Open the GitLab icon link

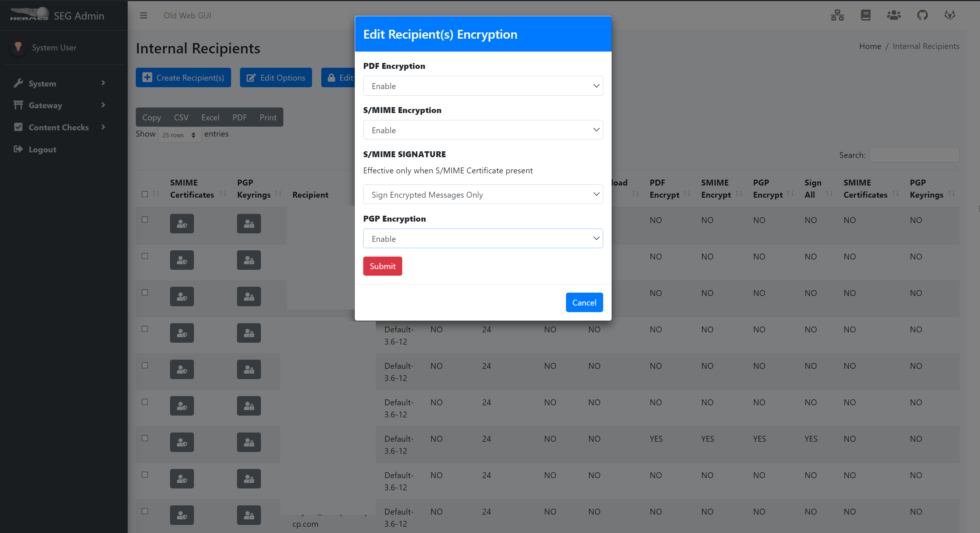pyautogui.click(x=950, y=15)
